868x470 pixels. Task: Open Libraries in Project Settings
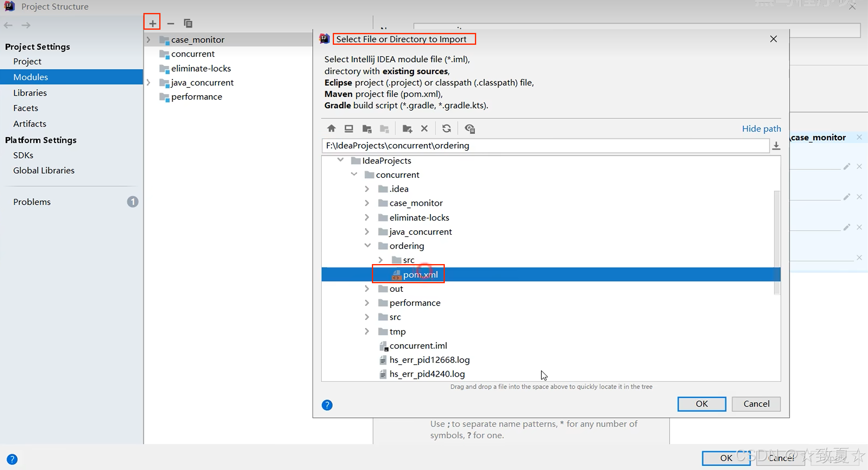(30, 93)
